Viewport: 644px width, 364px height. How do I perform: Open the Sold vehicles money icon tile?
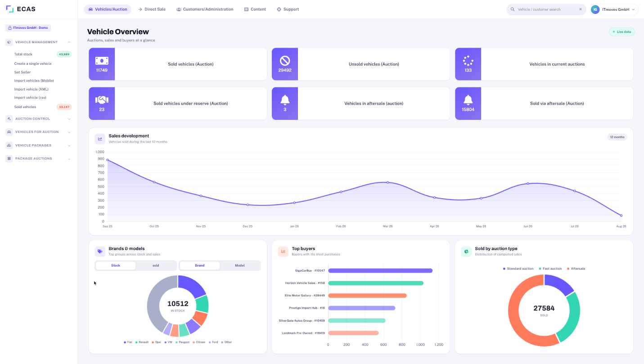(x=102, y=64)
